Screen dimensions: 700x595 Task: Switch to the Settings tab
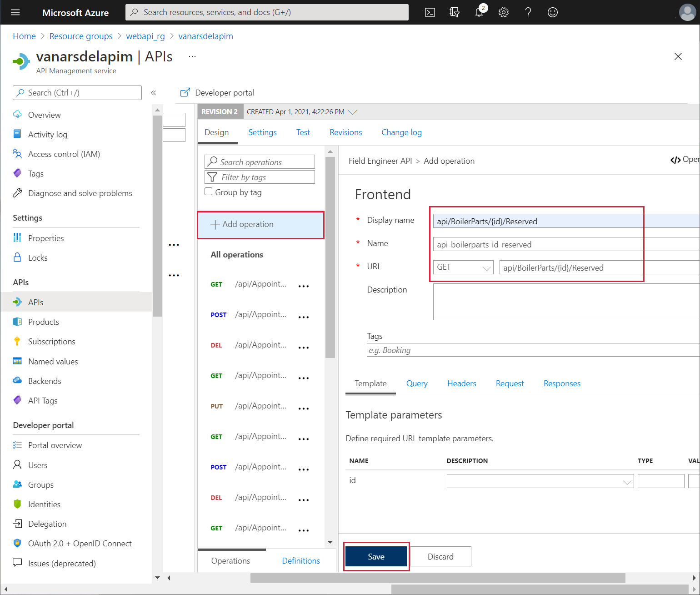point(262,132)
